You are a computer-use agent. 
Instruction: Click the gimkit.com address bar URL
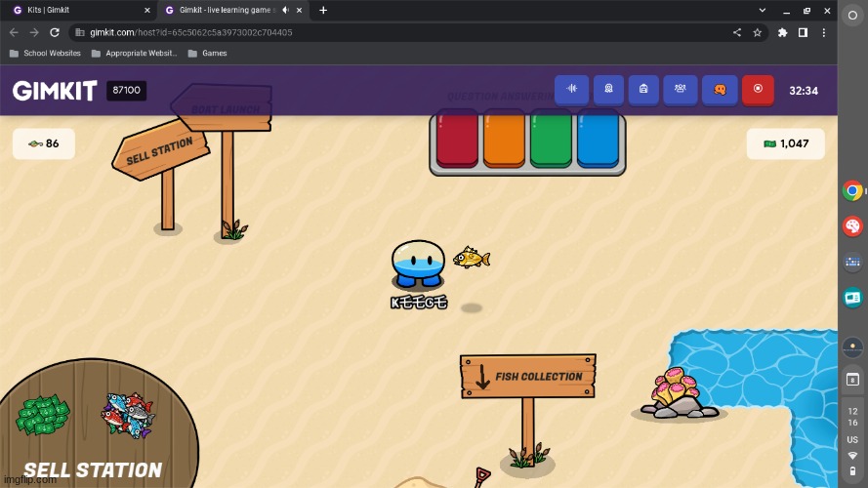click(191, 32)
